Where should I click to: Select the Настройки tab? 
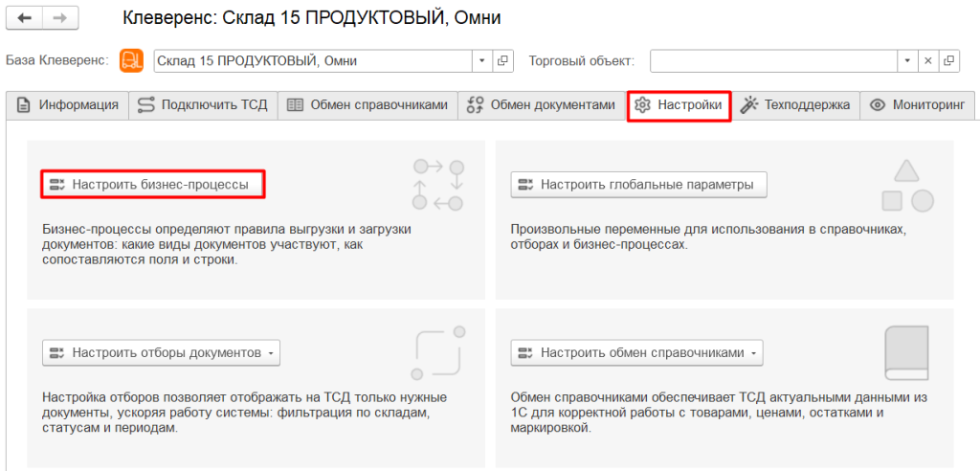coord(679,105)
